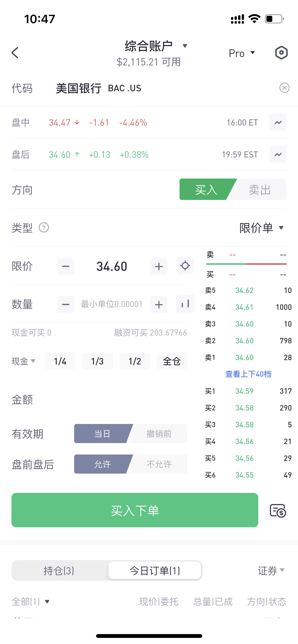The image size is (298, 644).
Task: Set validity to 当日
Action: (x=102, y=434)
